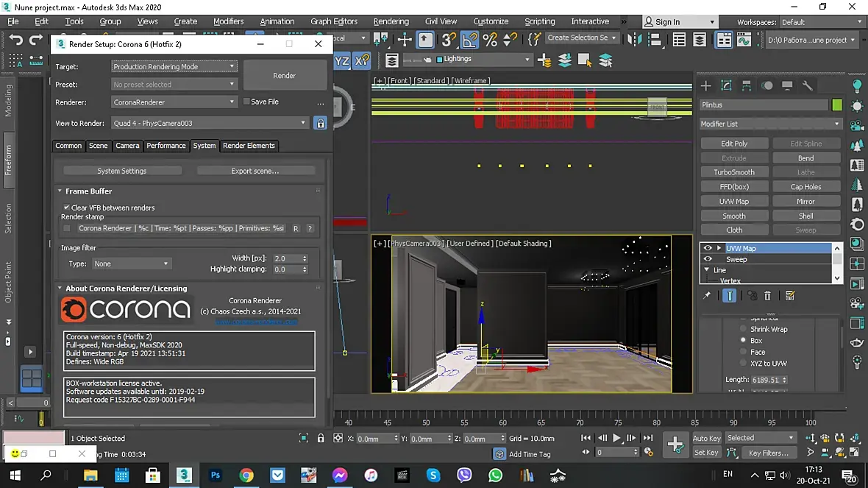Enable the Save File checkbox

click(246, 102)
